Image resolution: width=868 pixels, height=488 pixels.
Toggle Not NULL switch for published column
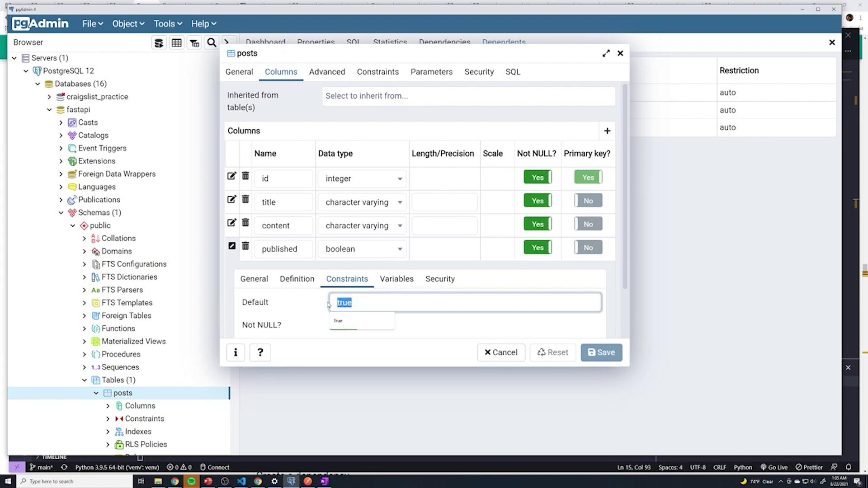click(538, 248)
